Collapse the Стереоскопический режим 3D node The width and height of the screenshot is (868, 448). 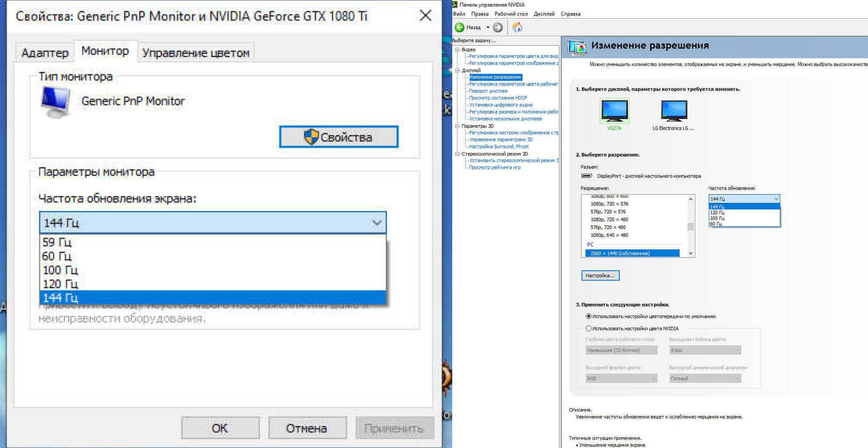coord(457,154)
